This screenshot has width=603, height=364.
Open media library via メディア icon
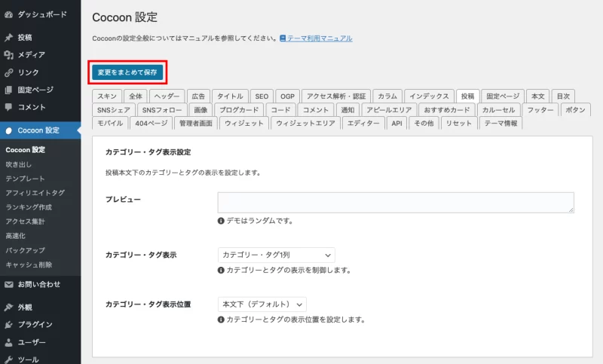pos(8,55)
